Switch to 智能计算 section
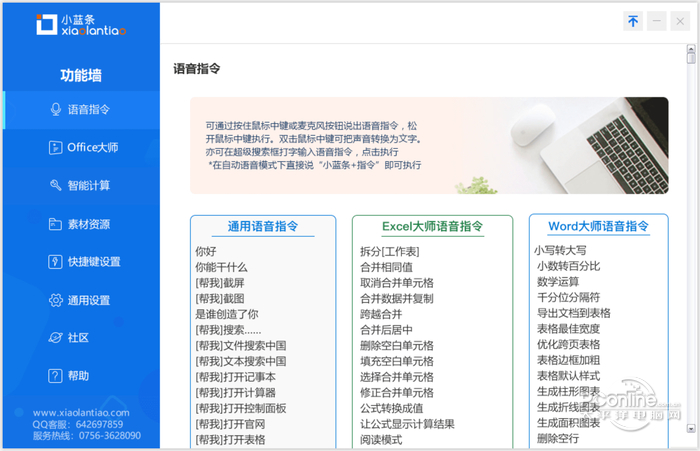 click(81, 186)
